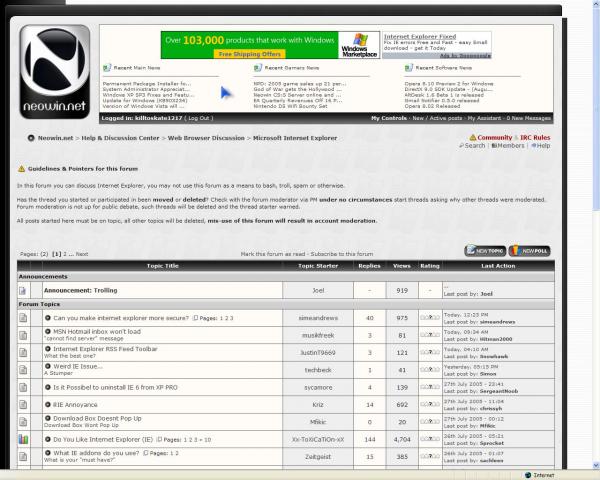Open the 0 New Messages link
The image size is (600, 480).
click(x=528, y=118)
